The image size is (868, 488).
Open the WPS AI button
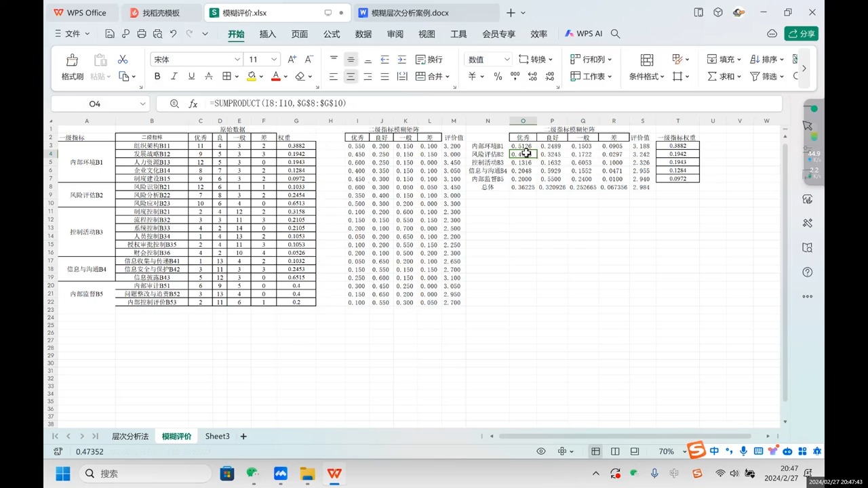(584, 33)
